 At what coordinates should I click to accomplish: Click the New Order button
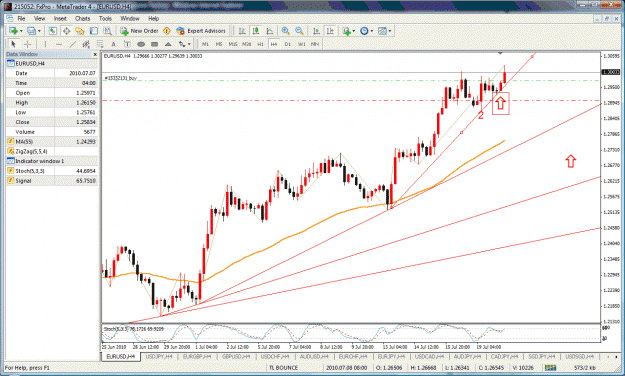point(140,31)
